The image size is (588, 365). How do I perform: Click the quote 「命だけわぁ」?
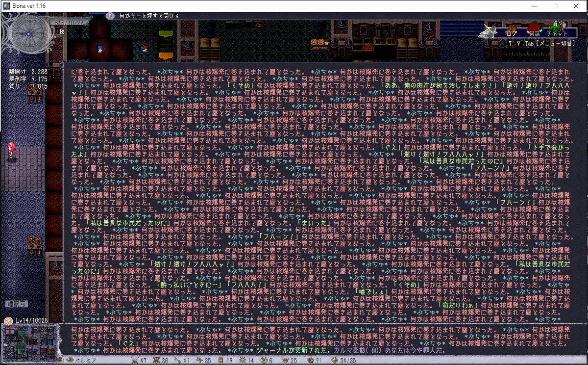tap(458, 305)
